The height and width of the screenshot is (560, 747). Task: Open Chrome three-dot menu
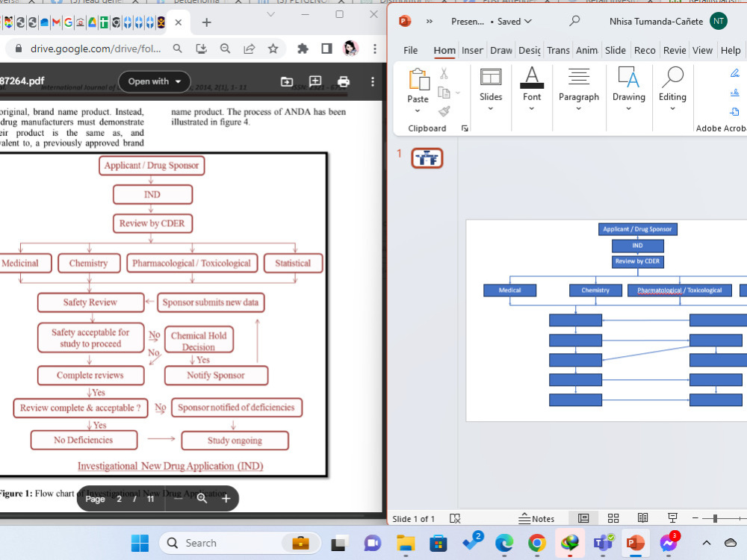[x=375, y=49]
